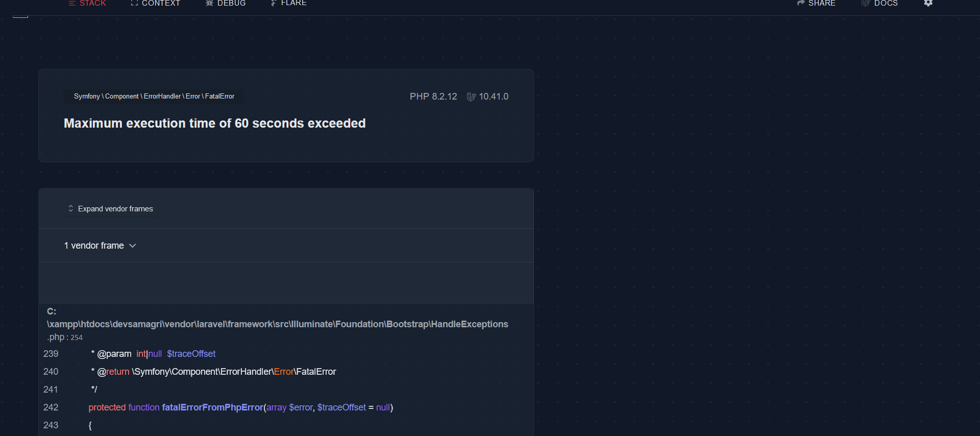This screenshot has width=980, height=436.
Task: Switch to the DEBUG tab
Action: (226, 3)
